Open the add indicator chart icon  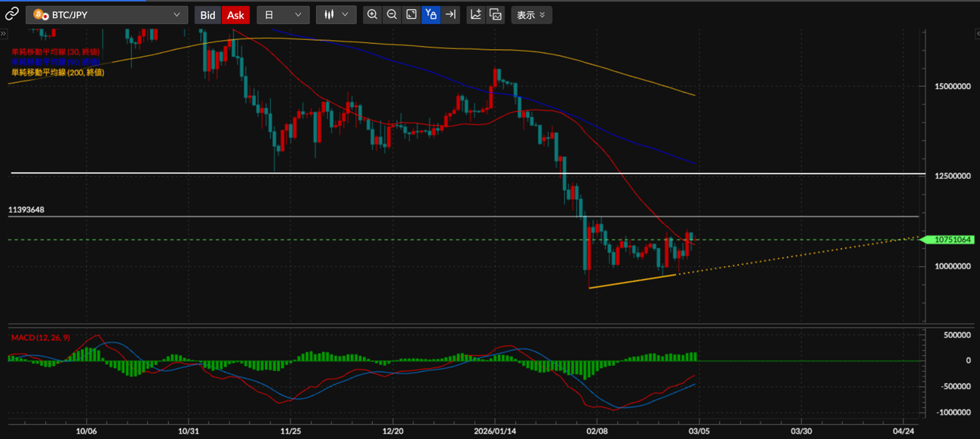point(476,14)
